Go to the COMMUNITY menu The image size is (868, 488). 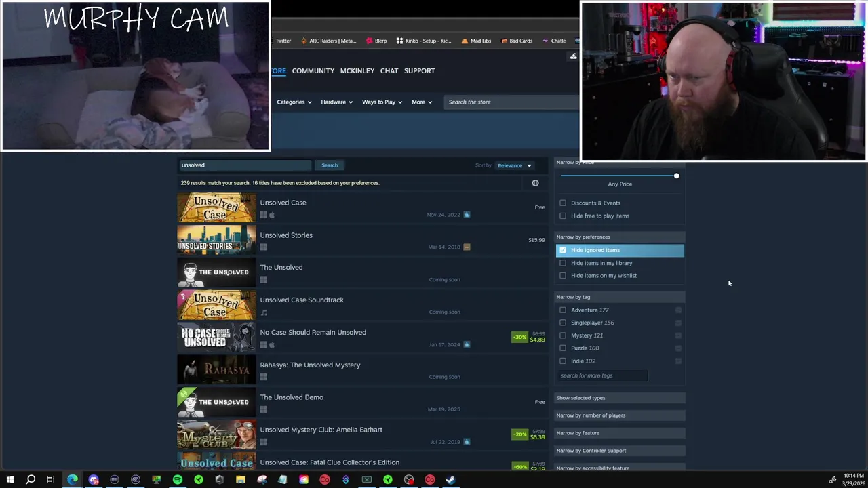pyautogui.click(x=313, y=70)
